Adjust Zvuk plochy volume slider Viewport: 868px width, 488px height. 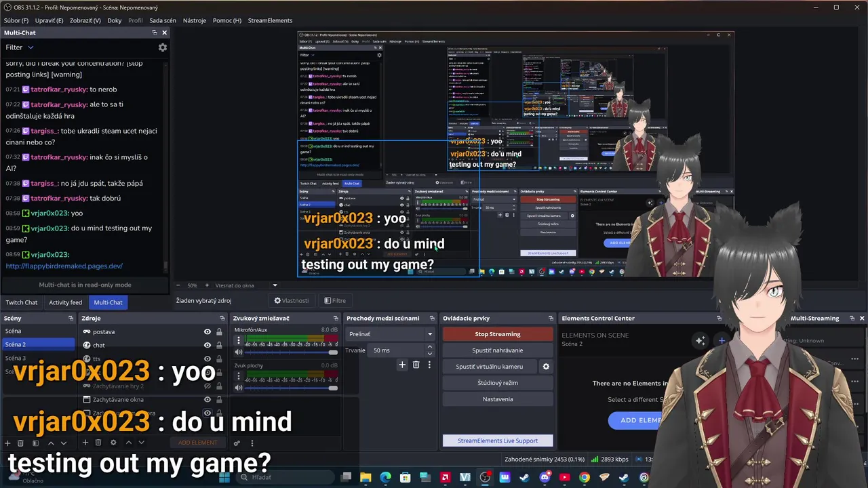click(290, 388)
